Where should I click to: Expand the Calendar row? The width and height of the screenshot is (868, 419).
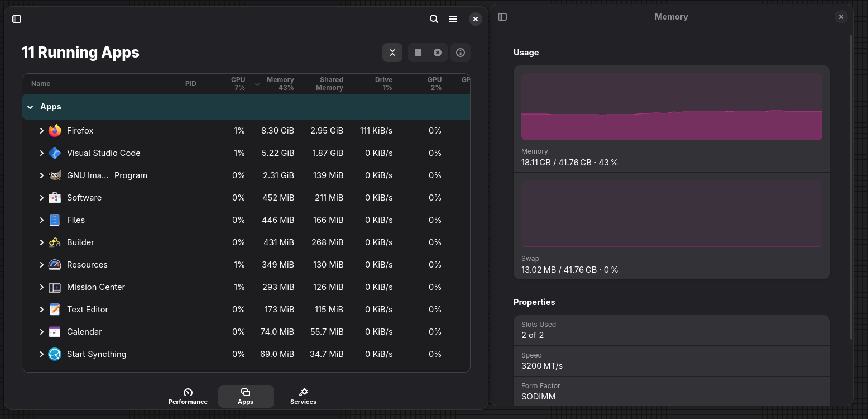[41, 332]
